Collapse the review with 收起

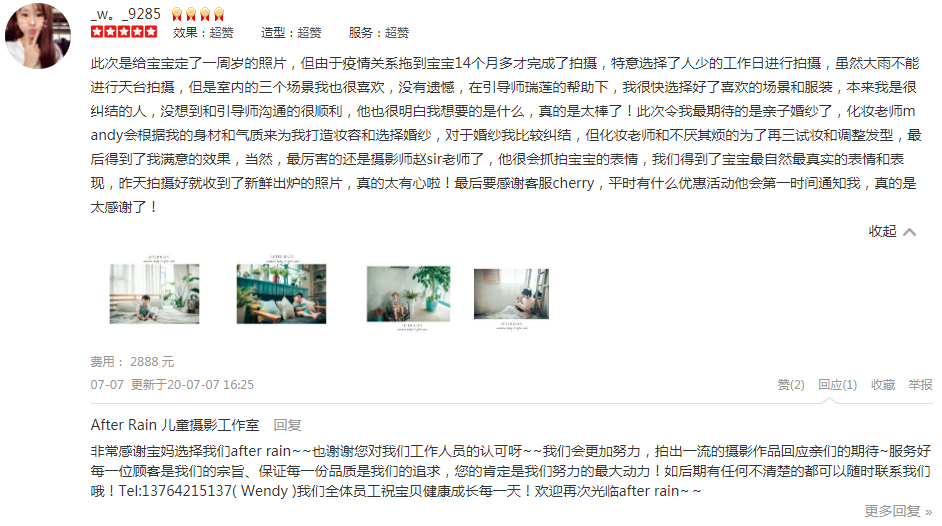tap(882, 231)
